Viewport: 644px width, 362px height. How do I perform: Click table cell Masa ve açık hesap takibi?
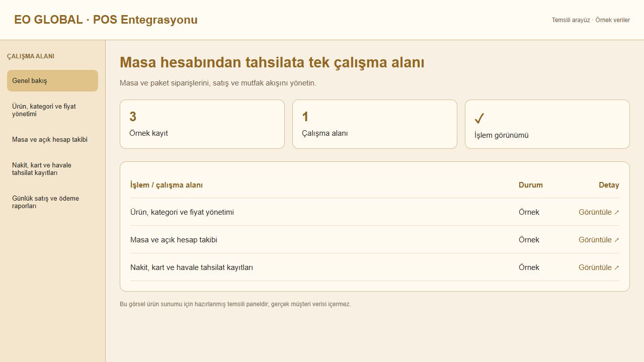[x=174, y=240]
